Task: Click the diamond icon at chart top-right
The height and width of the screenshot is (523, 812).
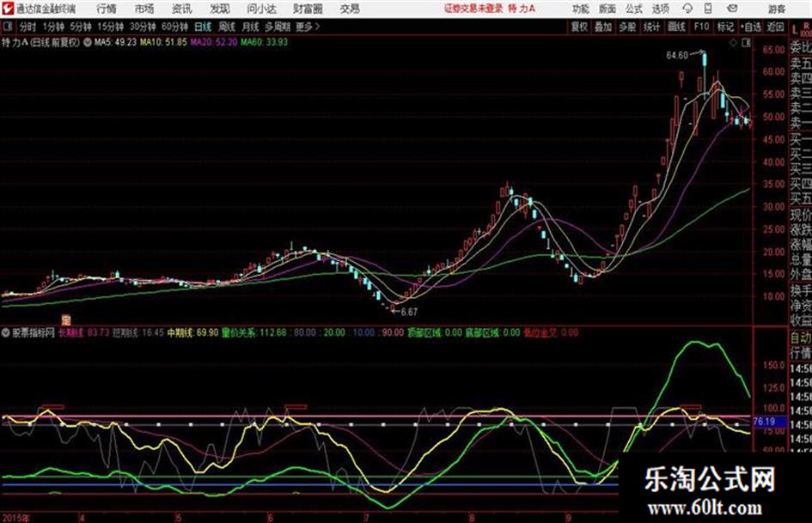Action: pos(733,43)
